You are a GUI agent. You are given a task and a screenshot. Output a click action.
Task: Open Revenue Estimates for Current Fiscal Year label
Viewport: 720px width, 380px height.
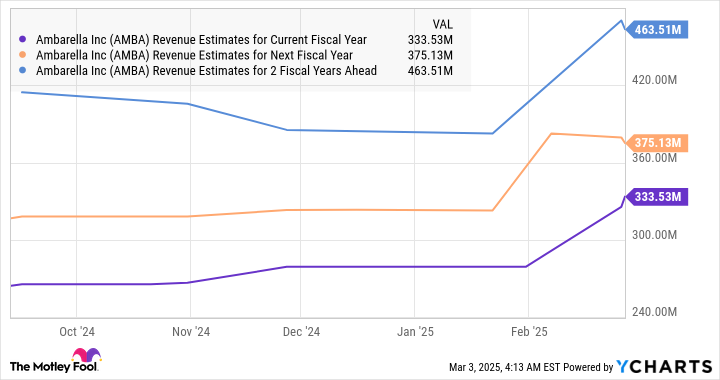click(x=201, y=40)
